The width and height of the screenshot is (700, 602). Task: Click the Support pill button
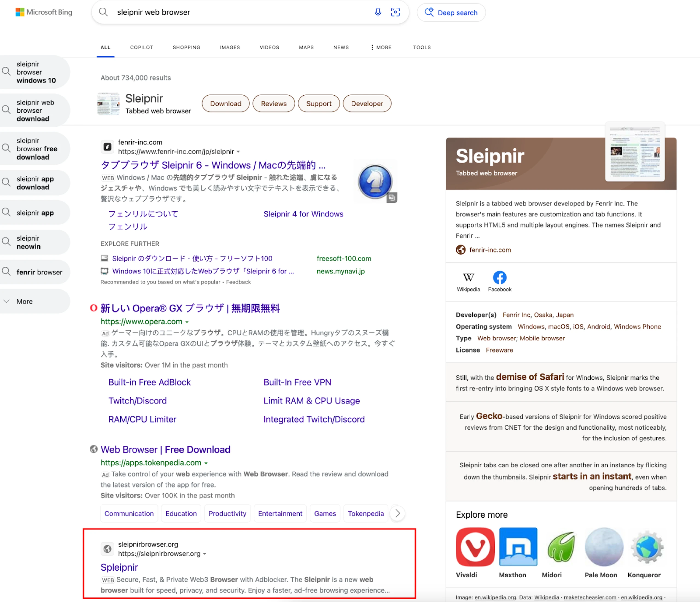point(319,103)
